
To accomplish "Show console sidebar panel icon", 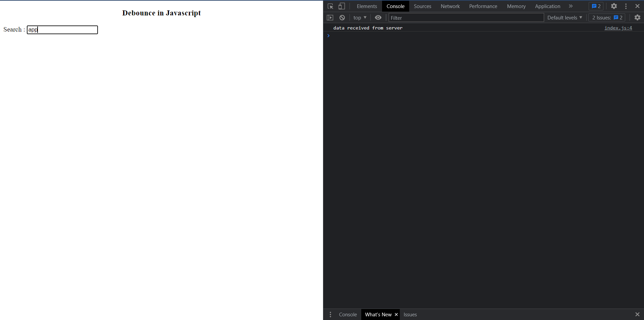I will [x=330, y=18].
